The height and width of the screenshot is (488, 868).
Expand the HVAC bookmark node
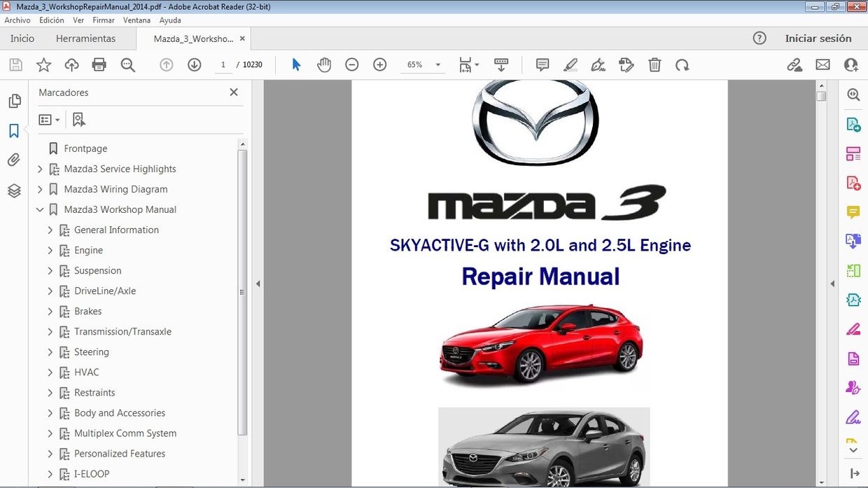click(50, 372)
